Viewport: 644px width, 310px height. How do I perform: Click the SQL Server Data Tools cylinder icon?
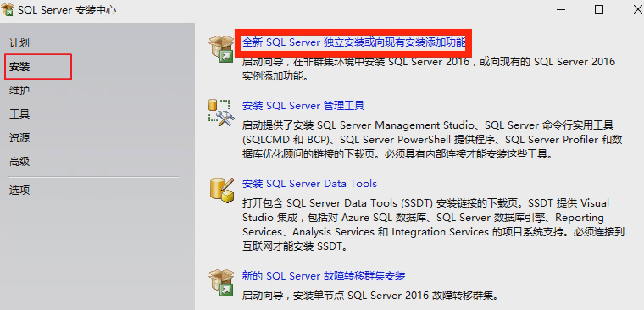[x=222, y=190]
